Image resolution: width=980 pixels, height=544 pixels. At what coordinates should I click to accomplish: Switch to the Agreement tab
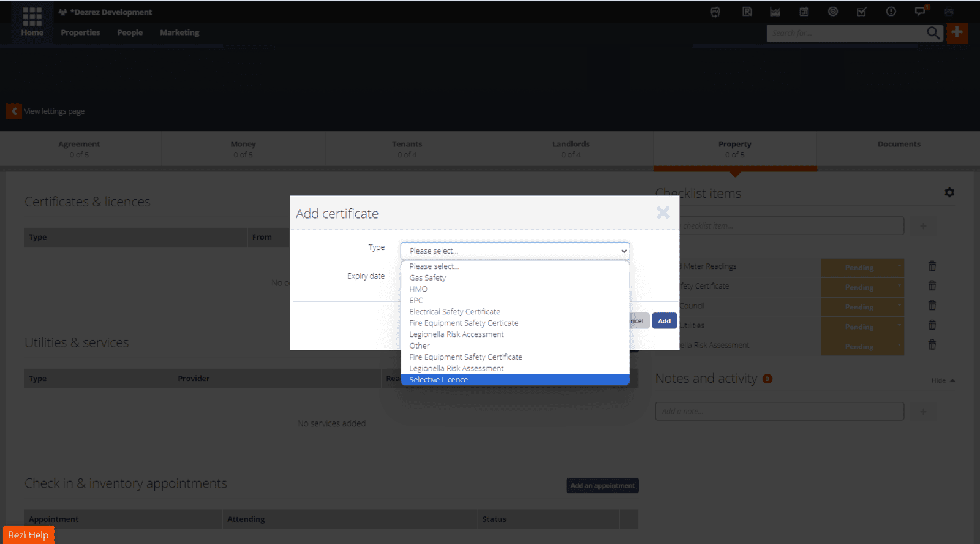79,149
